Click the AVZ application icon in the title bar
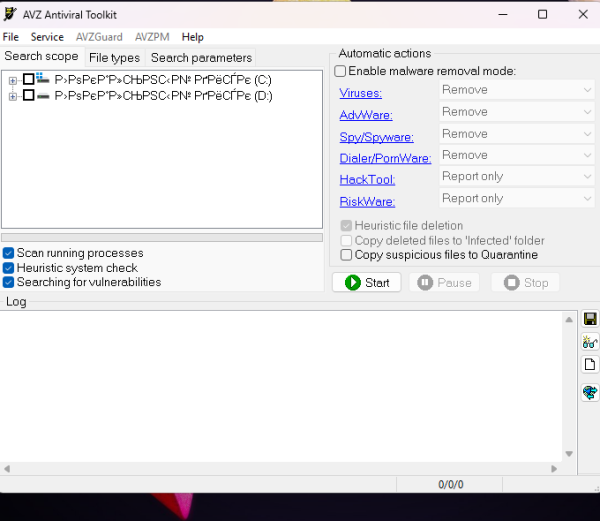 coord(10,14)
